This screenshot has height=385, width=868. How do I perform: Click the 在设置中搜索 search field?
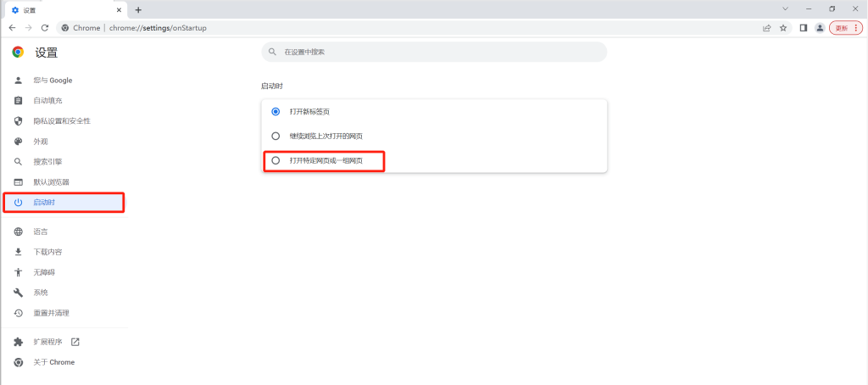(x=434, y=52)
